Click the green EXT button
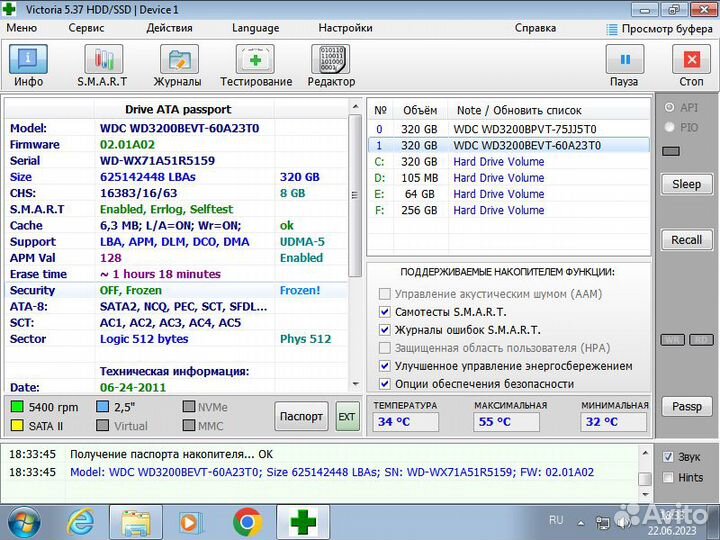The height and width of the screenshot is (540, 720). pos(347,416)
